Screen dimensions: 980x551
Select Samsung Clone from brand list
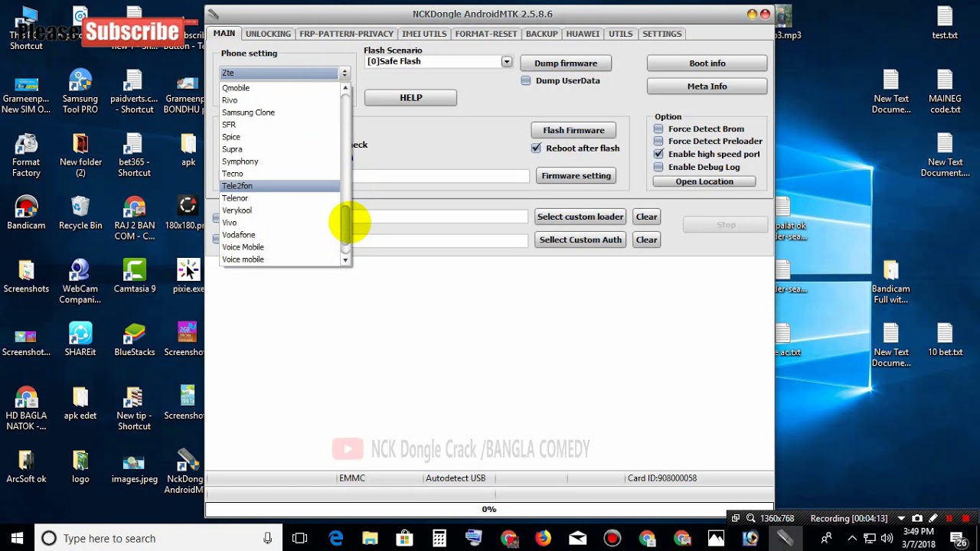pyautogui.click(x=279, y=112)
